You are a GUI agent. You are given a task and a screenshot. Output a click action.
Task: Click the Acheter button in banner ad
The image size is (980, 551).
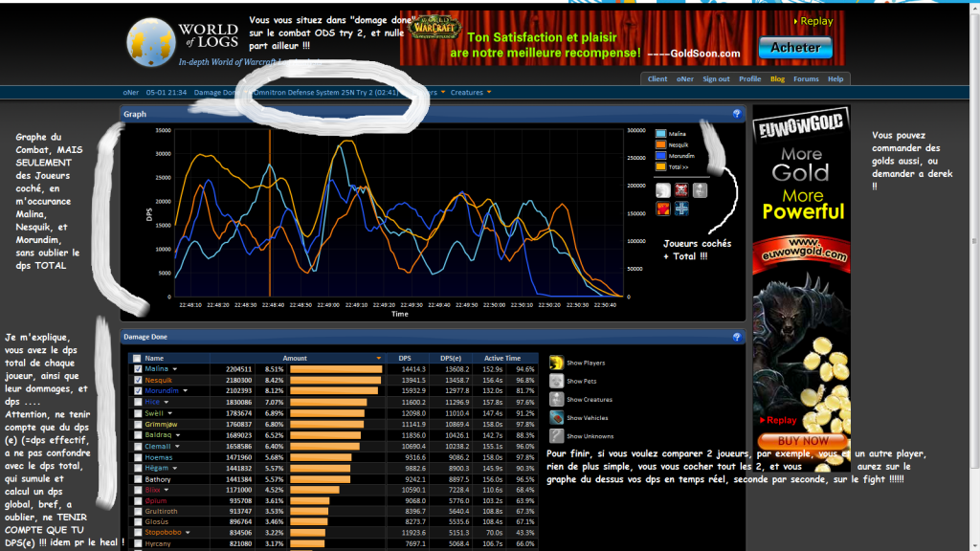pyautogui.click(x=795, y=48)
